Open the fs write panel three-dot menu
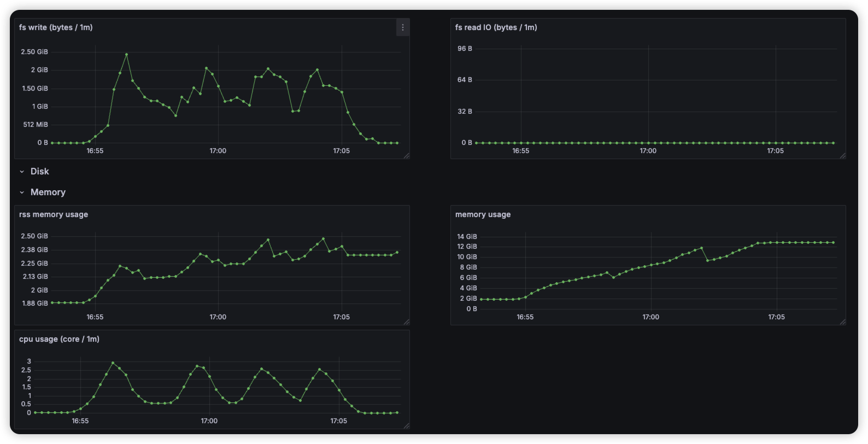The height and width of the screenshot is (444, 868). [x=403, y=27]
